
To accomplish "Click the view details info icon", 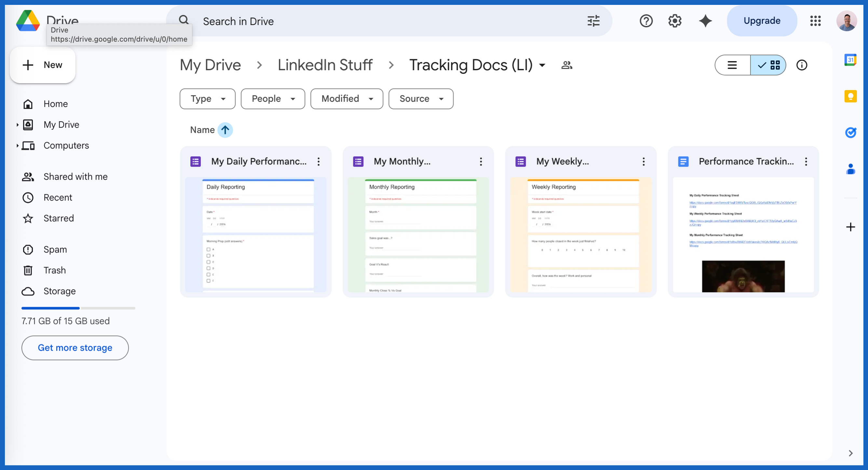I will tap(802, 65).
